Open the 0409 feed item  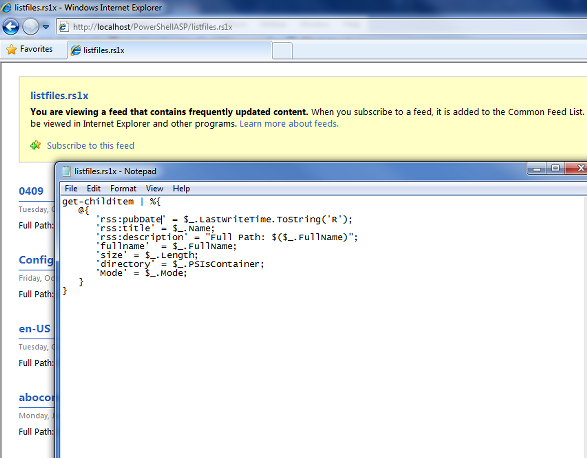[x=31, y=191]
